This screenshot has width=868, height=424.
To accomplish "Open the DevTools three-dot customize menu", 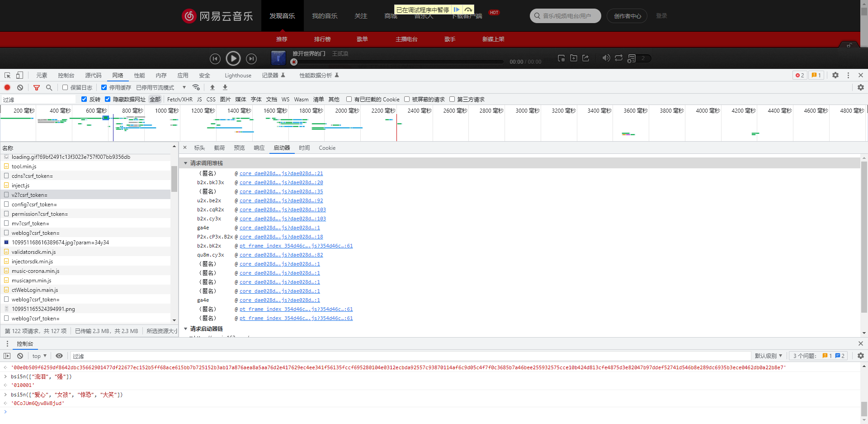I will click(x=848, y=75).
